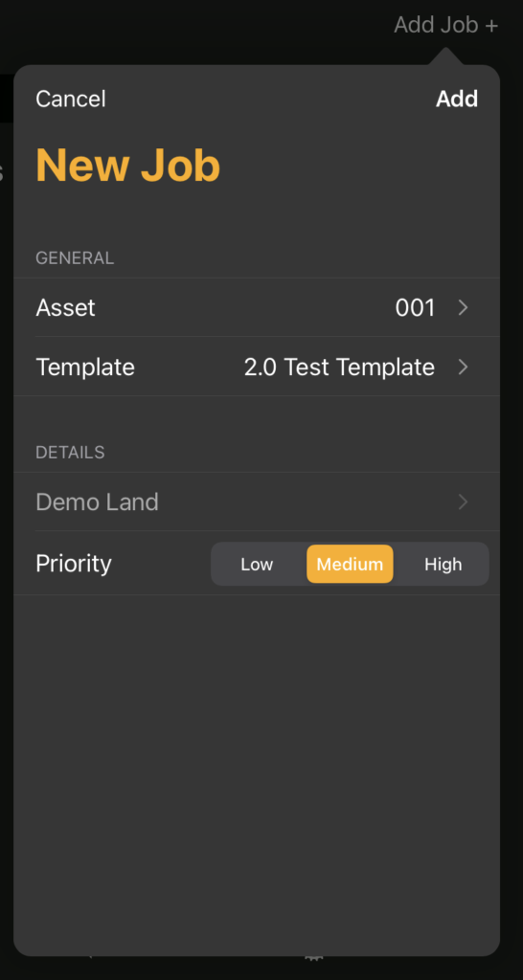523x980 pixels.
Task: Tap the 2.0 Test Template value
Action: pyautogui.click(x=339, y=367)
